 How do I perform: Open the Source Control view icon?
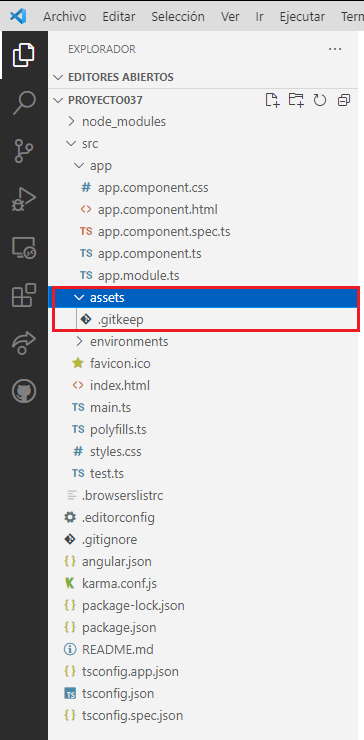[24, 151]
